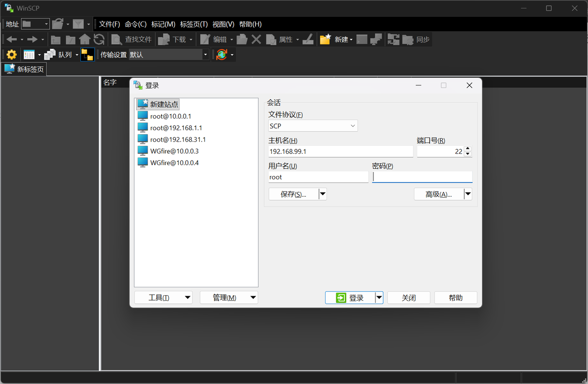Viewport: 588px width, 384px height.
Task: Click the synchronize arrows icon before 同步
Action: (393, 39)
